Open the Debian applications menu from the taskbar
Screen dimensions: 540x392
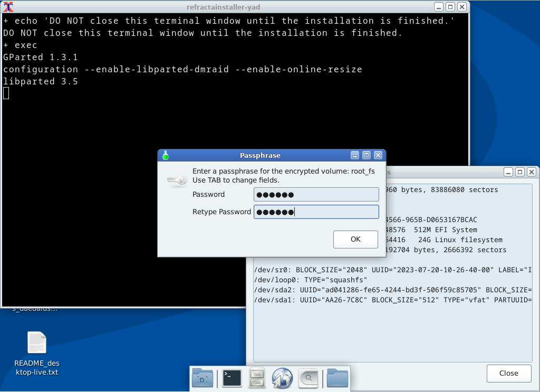coord(202,378)
